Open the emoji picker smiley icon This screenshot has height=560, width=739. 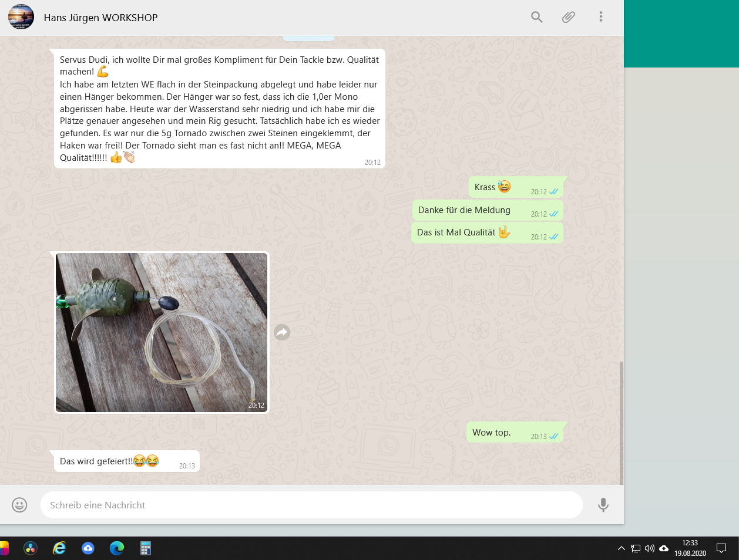(x=19, y=505)
